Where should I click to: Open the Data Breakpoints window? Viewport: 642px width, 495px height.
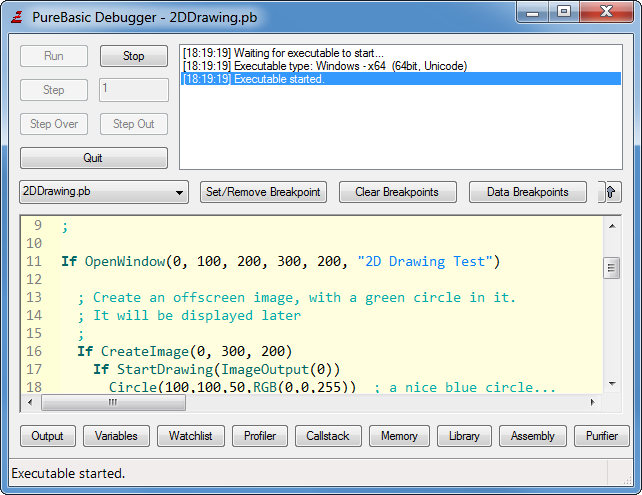pos(526,192)
